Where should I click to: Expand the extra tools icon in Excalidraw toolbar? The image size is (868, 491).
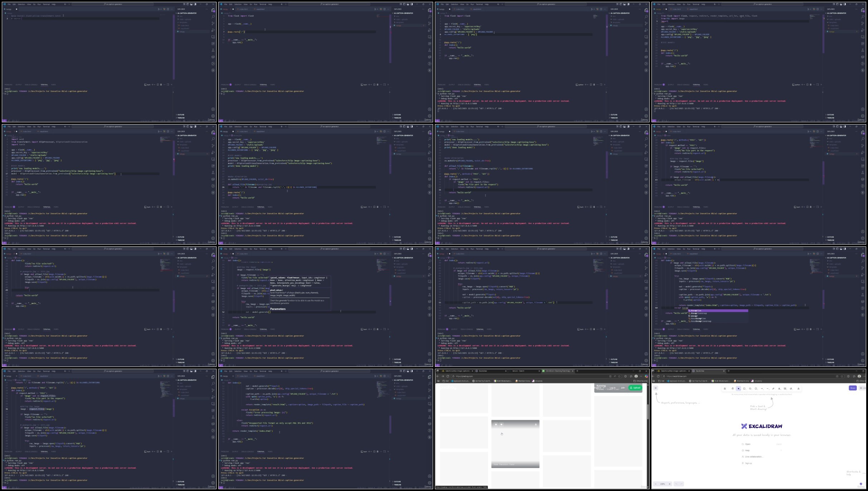(799, 389)
